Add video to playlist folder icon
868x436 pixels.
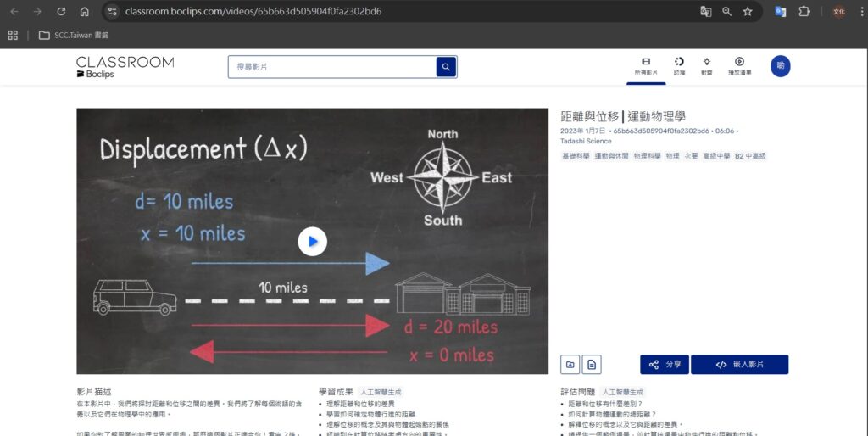click(x=570, y=365)
